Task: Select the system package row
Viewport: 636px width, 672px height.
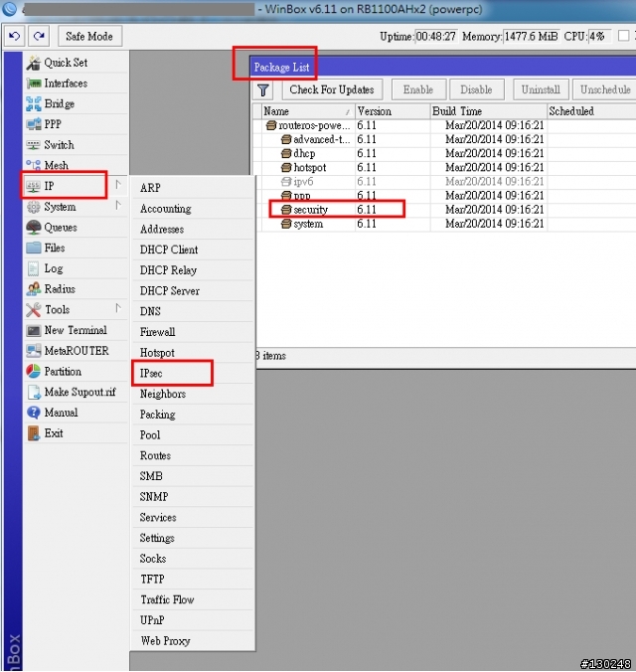Action: pyautogui.click(x=446, y=224)
